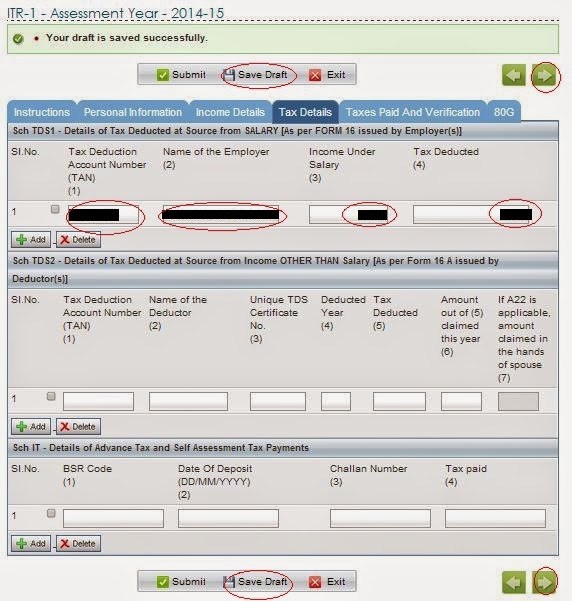
Task: Click Name of the Employer field
Action: tap(221, 214)
